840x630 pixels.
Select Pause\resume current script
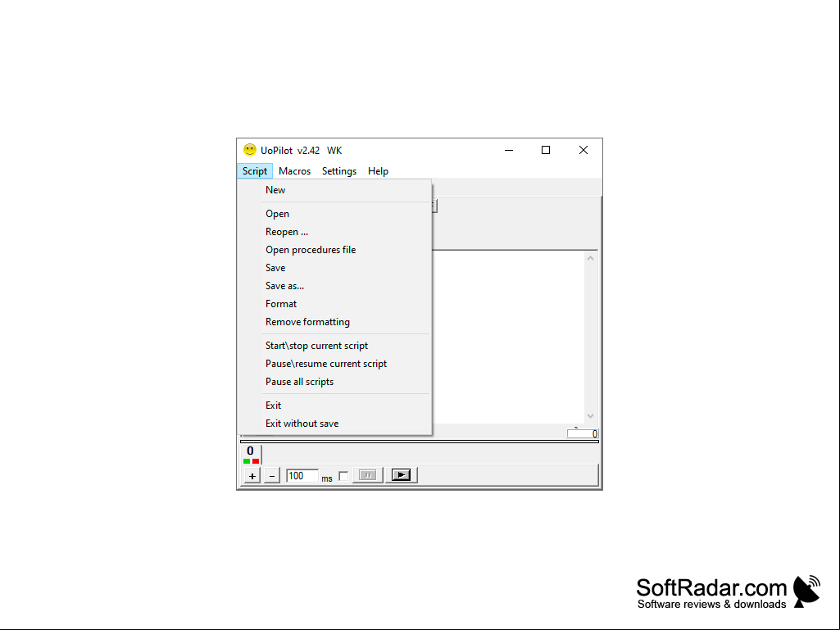tap(334, 364)
